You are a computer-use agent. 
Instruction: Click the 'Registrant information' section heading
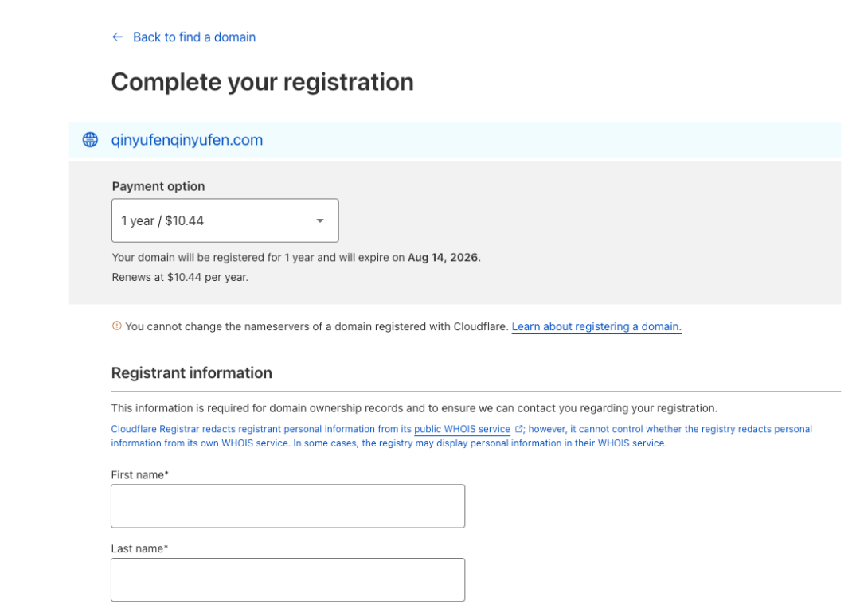pyautogui.click(x=191, y=372)
